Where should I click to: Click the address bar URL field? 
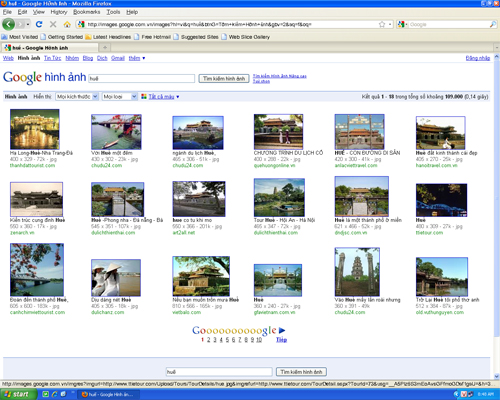pyautogui.click(x=232, y=24)
